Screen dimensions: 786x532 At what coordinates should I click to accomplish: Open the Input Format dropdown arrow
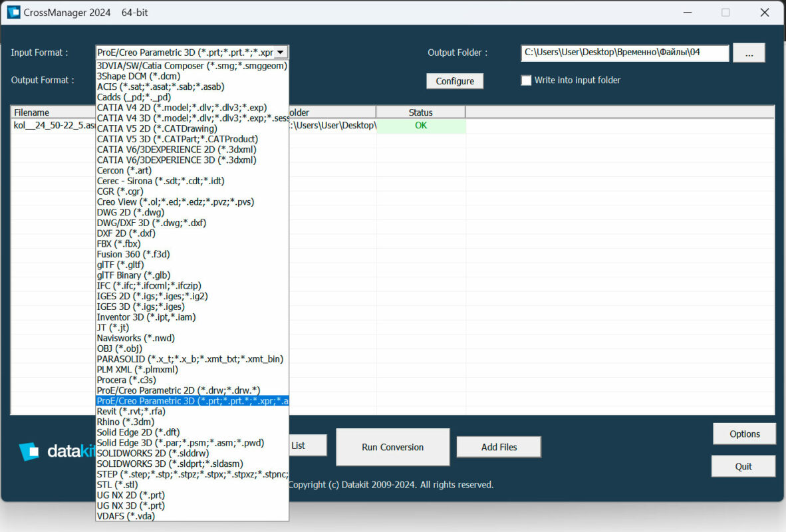[x=281, y=52]
